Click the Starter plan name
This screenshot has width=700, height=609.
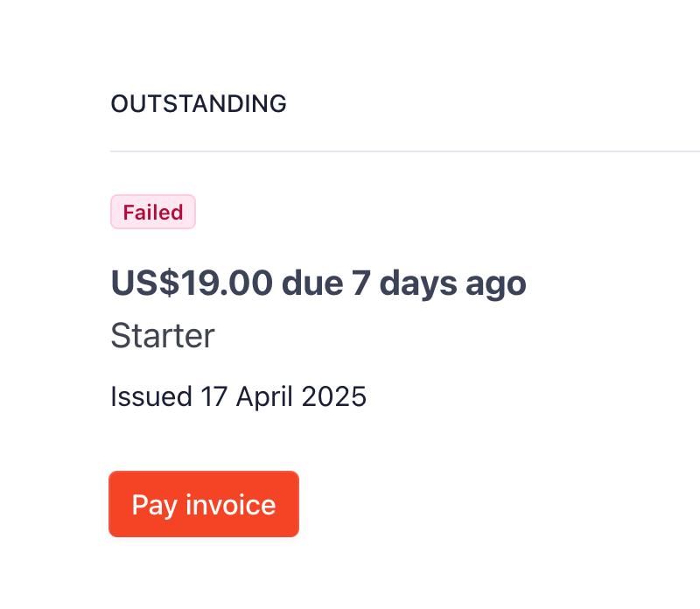pyautogui.click(x=163, y=336)
